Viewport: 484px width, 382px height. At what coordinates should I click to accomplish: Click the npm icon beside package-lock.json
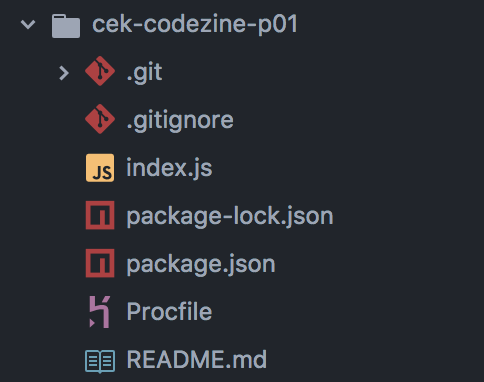point(100,215)
